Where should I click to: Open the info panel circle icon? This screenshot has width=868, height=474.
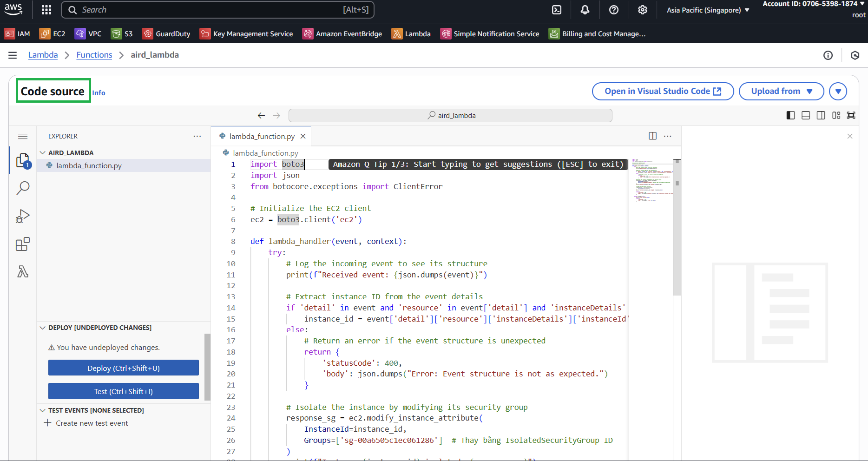point(828,55)
